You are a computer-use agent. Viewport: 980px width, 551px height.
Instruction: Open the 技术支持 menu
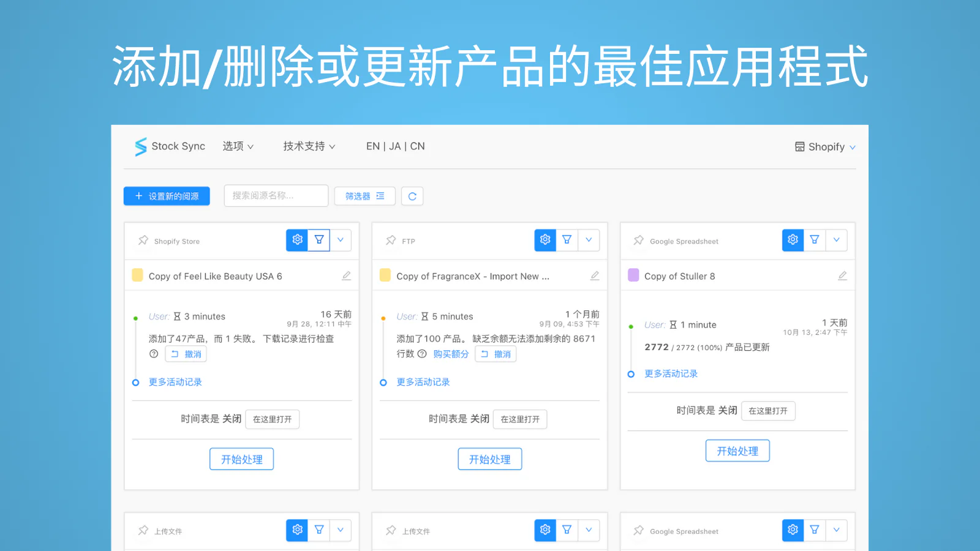309,146
